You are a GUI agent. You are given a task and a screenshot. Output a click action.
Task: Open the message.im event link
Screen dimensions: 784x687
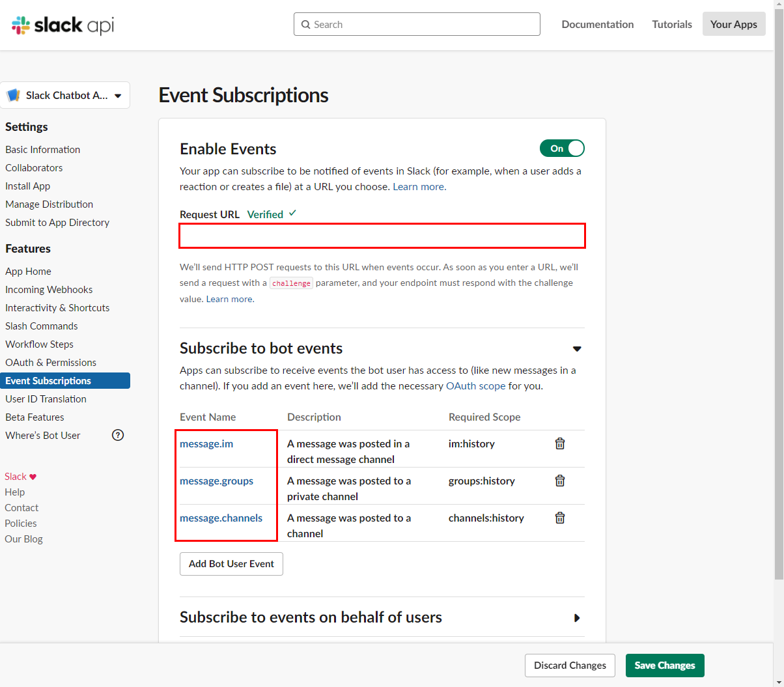pyautogui.click(x=206, y=443)
